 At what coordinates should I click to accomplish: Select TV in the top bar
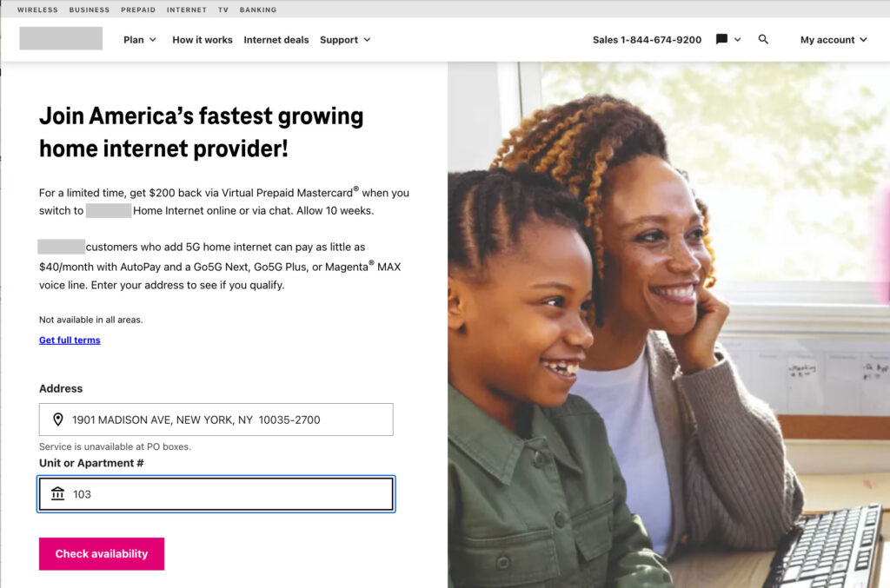tap(223, 10)
